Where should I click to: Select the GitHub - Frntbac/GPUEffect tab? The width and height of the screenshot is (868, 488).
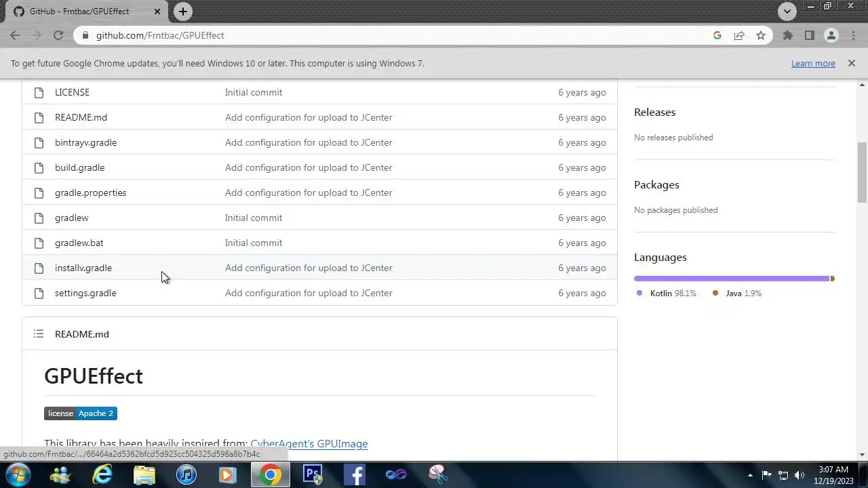[88, 12]
